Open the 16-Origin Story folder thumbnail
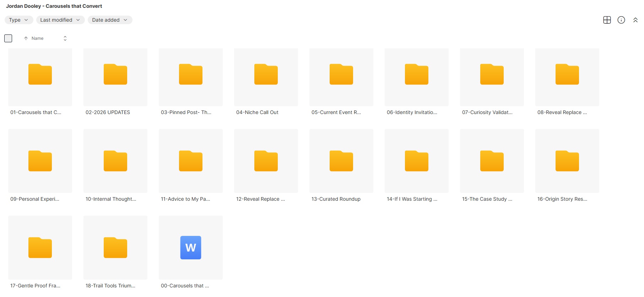 567,161
